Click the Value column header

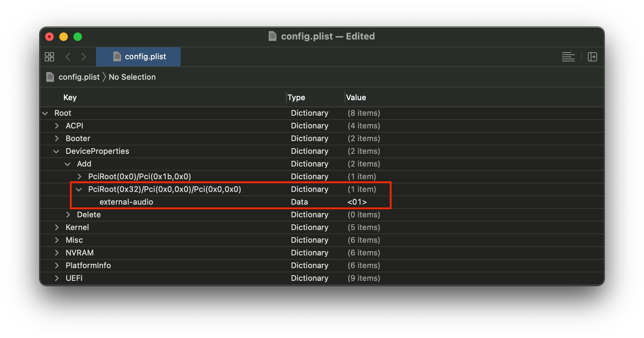coord(356,97)
